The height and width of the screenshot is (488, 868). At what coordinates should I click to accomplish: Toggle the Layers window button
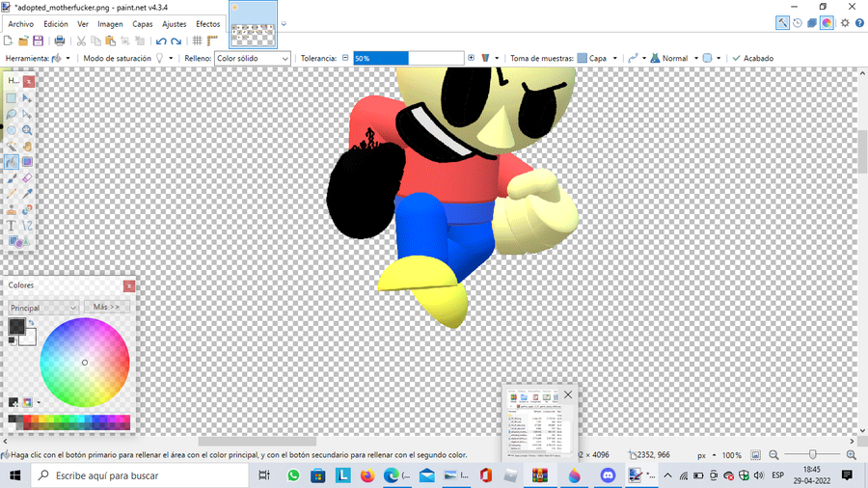pyautogui.click(x=811, y=23)
